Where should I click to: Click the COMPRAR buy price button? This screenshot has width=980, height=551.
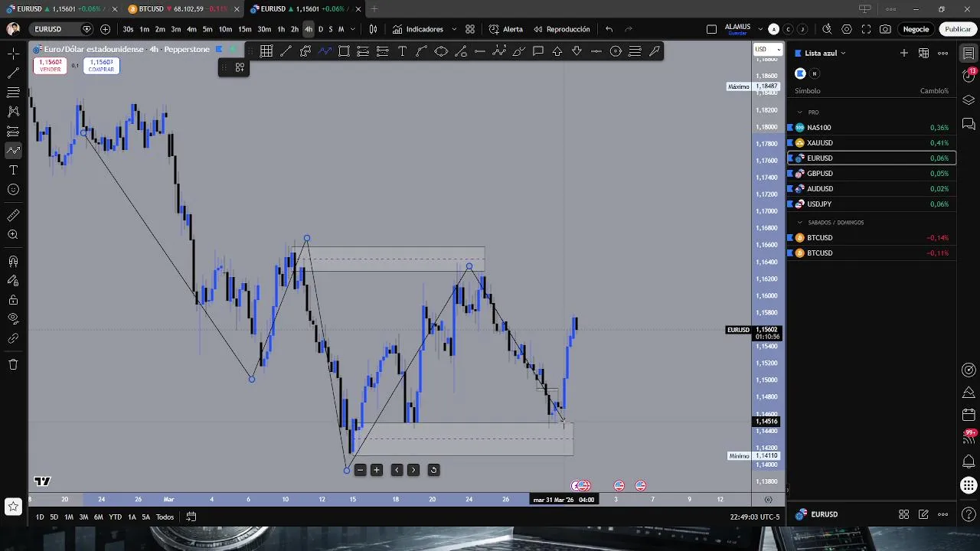tap(101, 66)
